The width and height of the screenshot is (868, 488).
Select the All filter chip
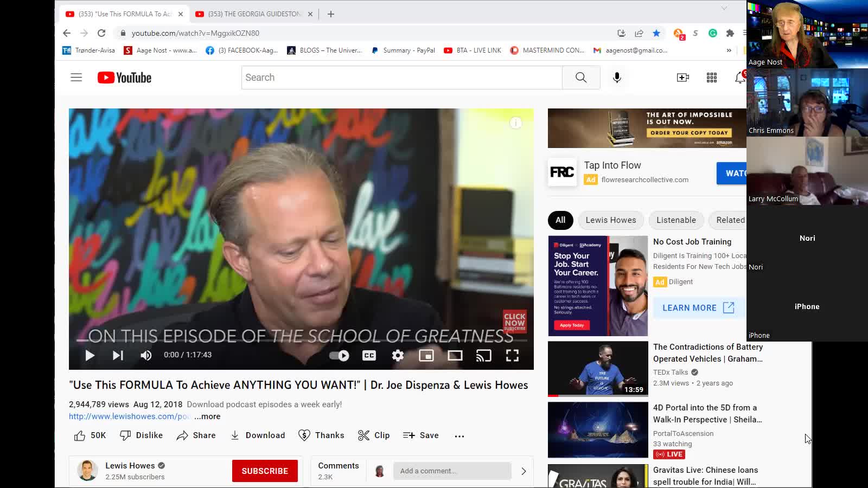point(560,220)
